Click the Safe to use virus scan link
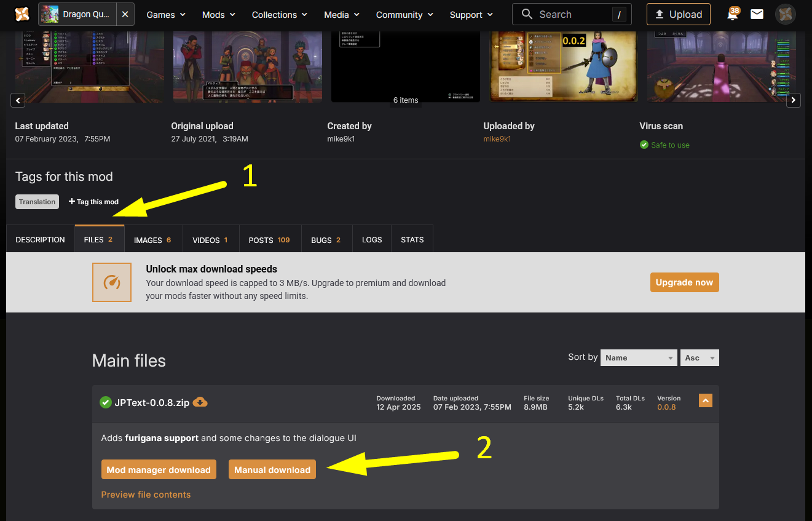 tap(670, 145)
